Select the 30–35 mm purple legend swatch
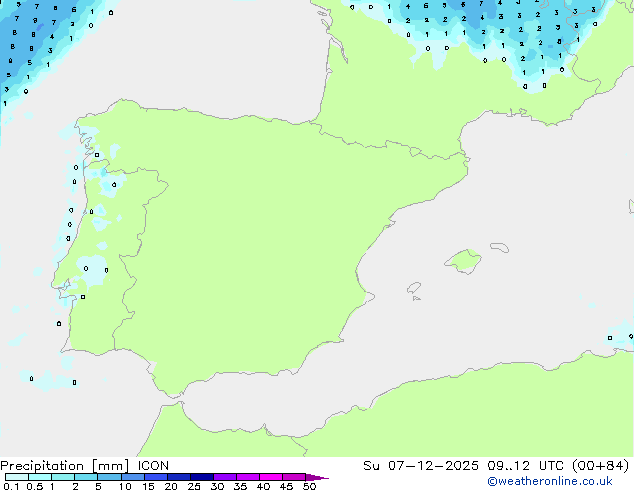This screenshot has width=634, height=490. pos(224,477)
